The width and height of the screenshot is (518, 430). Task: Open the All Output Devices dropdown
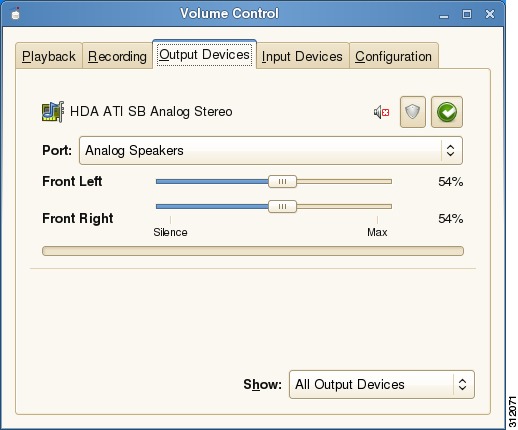coord(381,384)
